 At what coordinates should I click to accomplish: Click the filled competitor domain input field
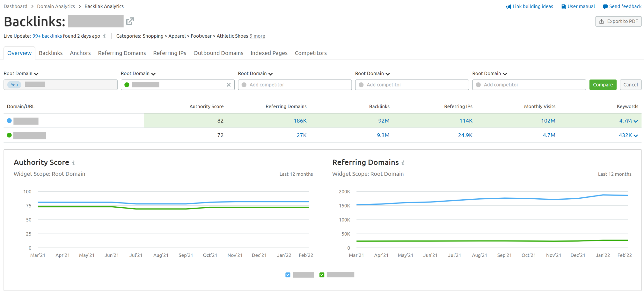(x=178, y=85)
